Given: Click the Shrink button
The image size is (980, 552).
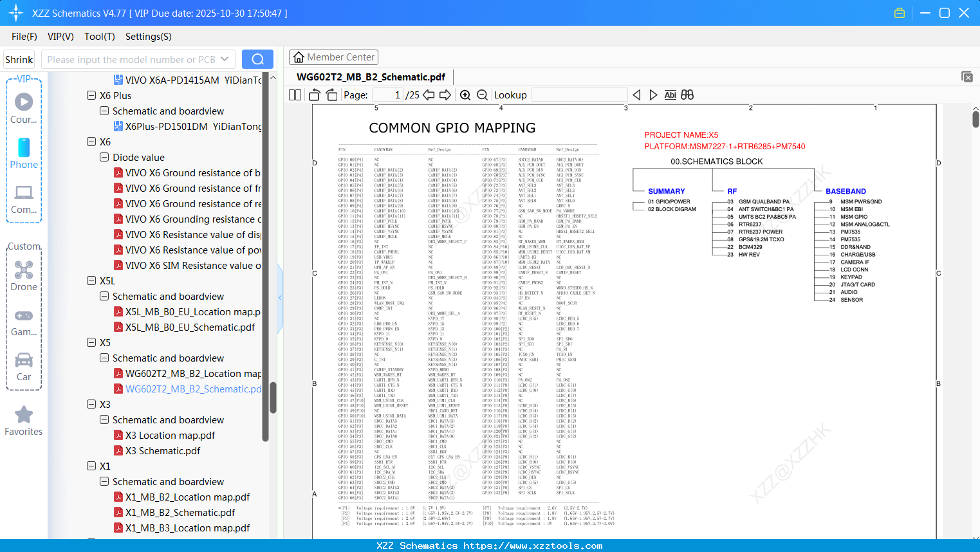Looking at the screenshot, I should (x=19, y=59).
